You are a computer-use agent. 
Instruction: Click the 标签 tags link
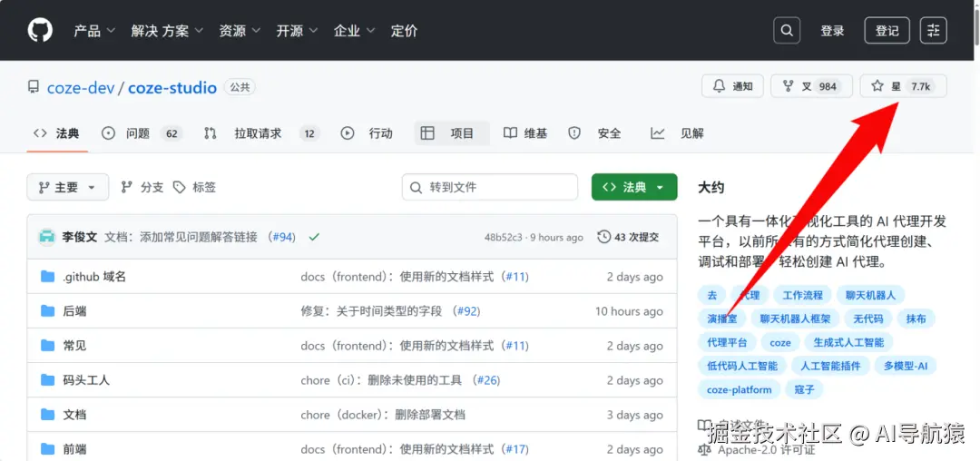pyautogui.click(x=194, y=187)
